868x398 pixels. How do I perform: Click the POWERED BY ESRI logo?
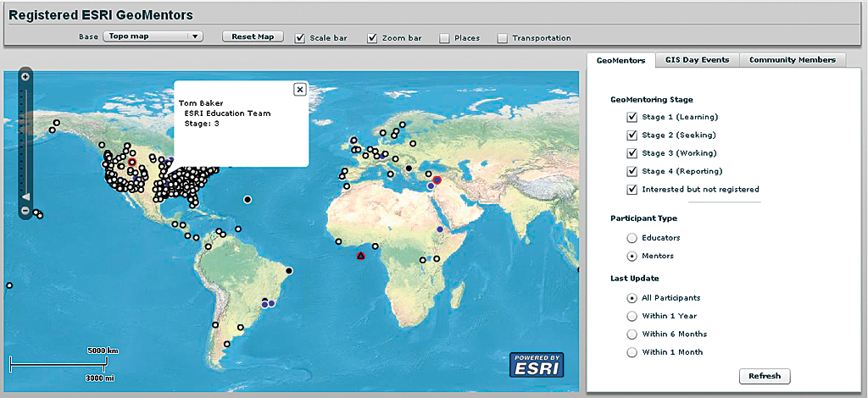[x=536, y=364]
